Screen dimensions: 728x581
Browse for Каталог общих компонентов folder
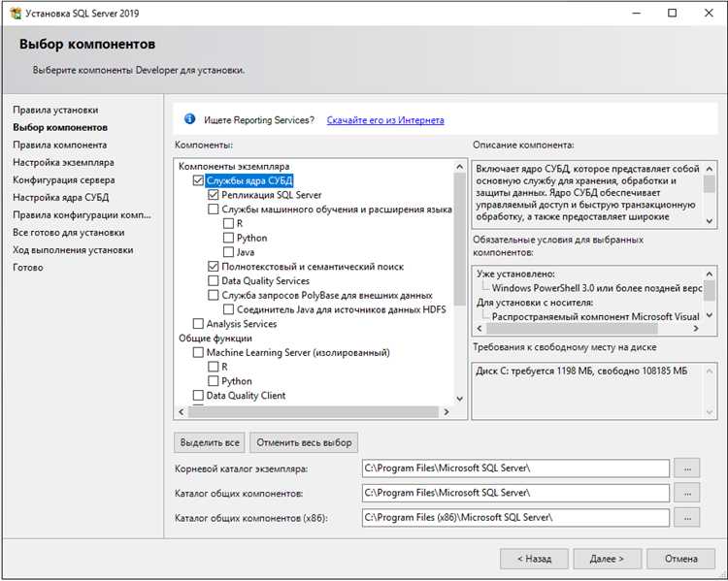[x=687, y=493]
